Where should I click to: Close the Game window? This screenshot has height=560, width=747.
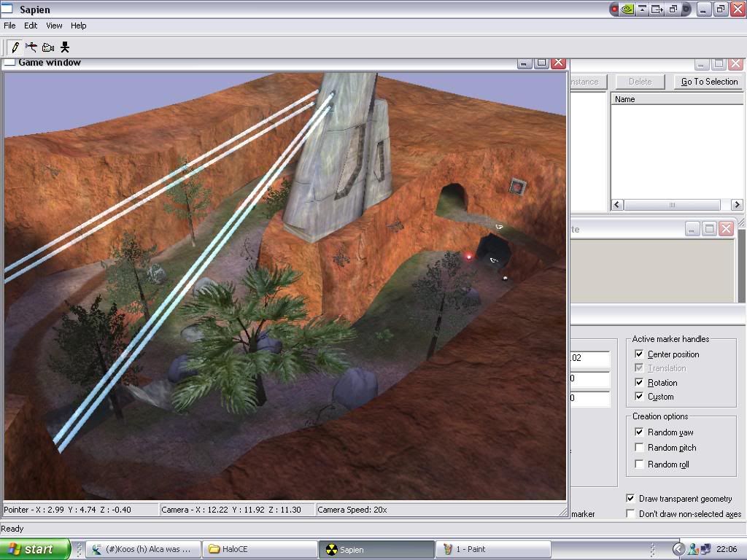coord(558,63)
